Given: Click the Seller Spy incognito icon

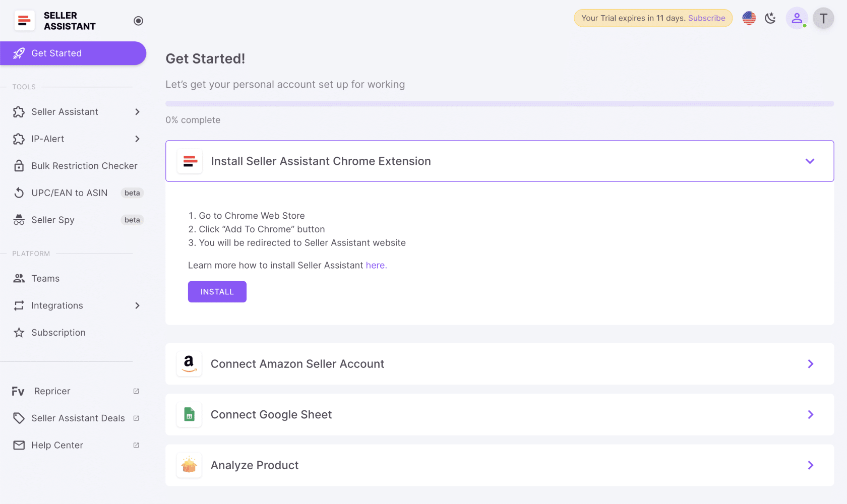Looking at the screenshot, I should pyautogui.click(x=19, y=220).
